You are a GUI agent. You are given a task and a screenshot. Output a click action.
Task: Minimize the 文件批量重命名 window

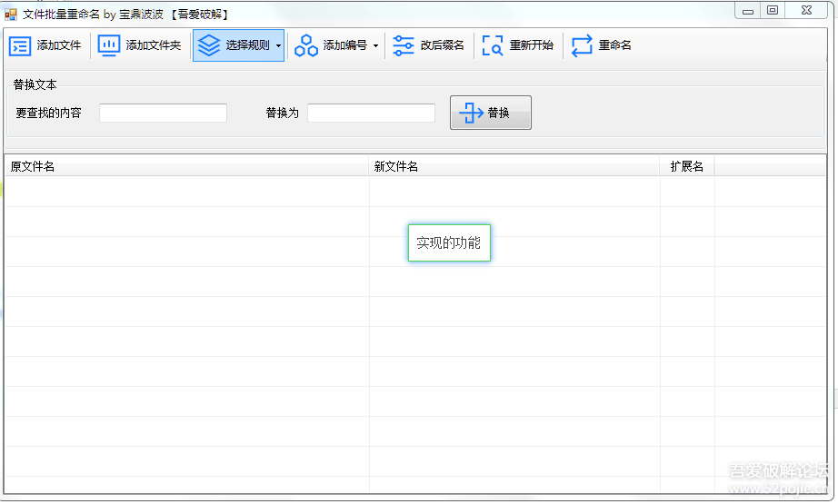click(x=748, y=10)
